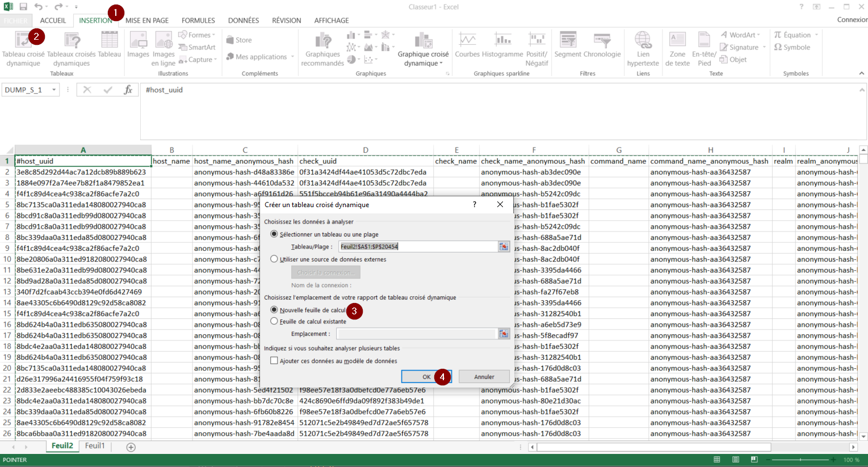
Task: Switch to the Feuil1 sheet tab
Action: pos(95,446)
